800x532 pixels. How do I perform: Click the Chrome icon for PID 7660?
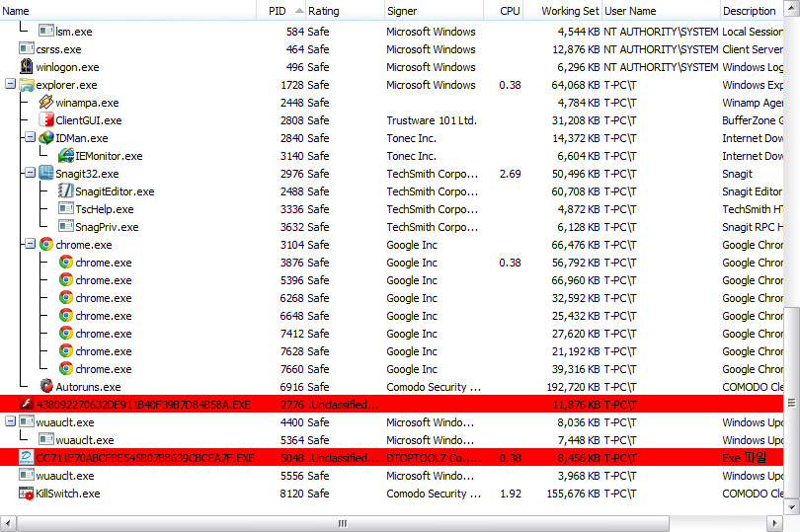coord(66,368)
